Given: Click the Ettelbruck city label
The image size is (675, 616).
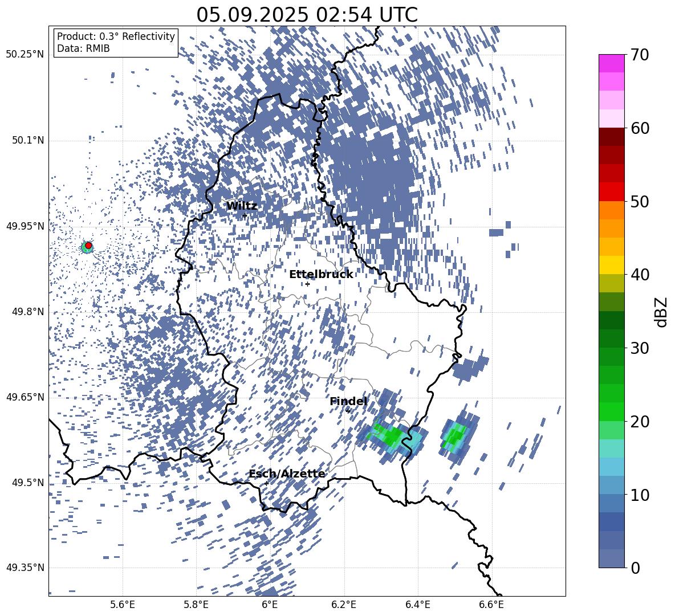Looking at the screenshot, I should pos(321,275).
